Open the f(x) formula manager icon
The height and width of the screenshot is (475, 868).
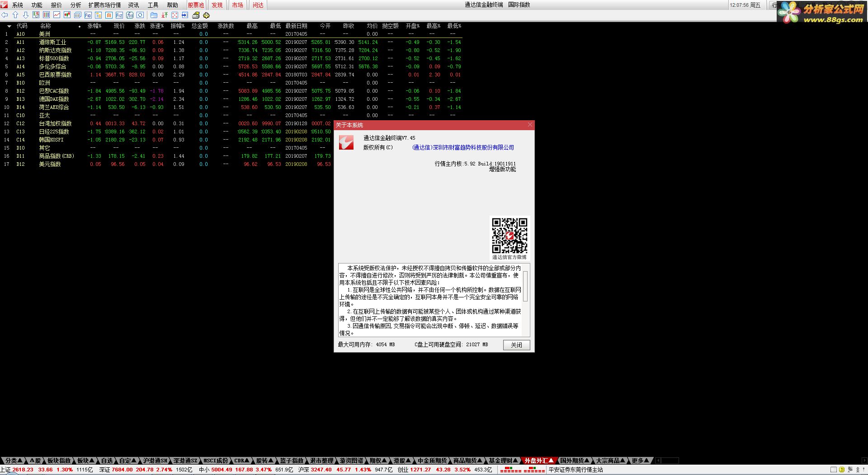[130, 15]
